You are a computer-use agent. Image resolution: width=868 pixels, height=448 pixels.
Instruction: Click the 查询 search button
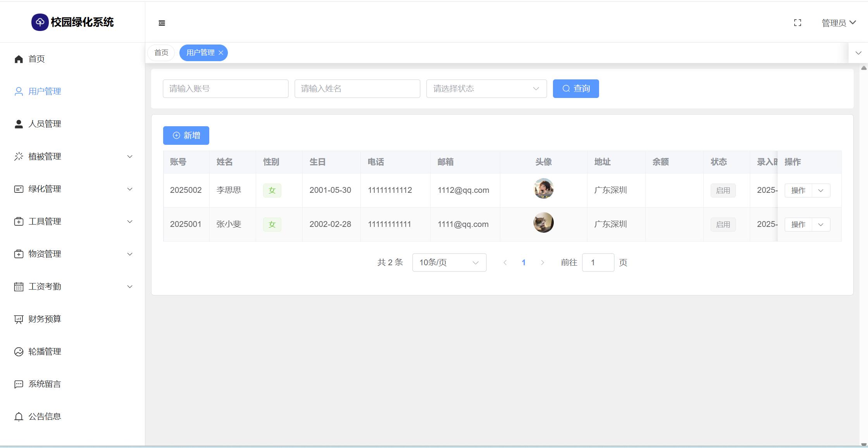(576, 89)
